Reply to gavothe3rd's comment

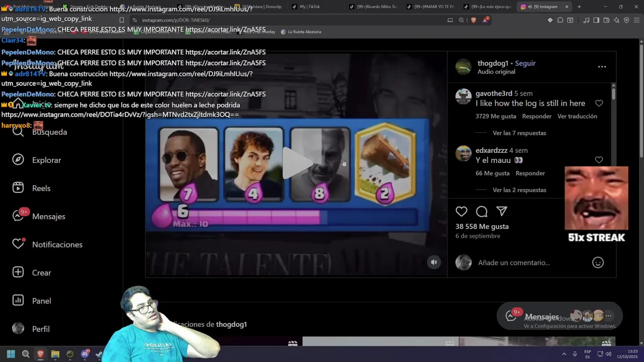(537, 116)
